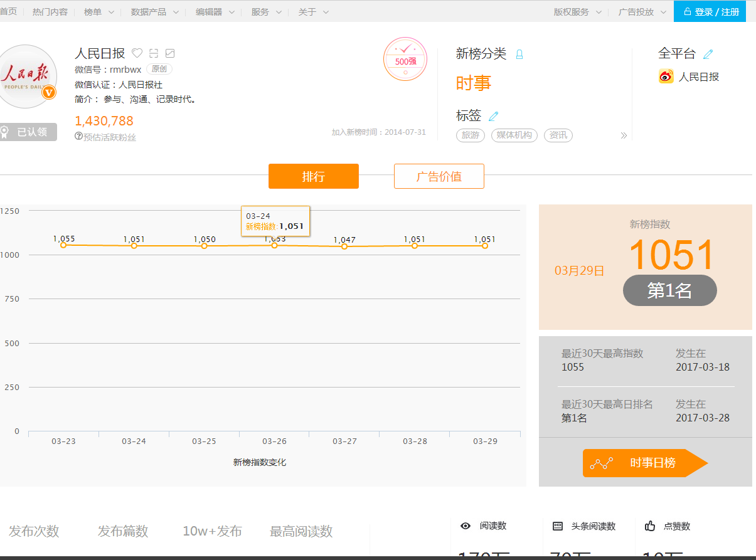The height and width of the screenshot is (560, 756).
Task: Select the 最高阅读数 tab
Action: [x=301, y=531]
